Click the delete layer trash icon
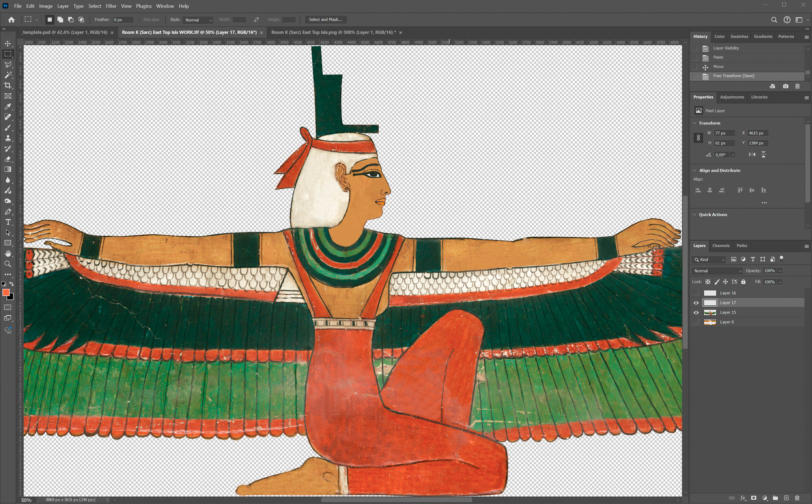Image resolution: width=812 pixels, height=504 pixels. pos(797,498)
